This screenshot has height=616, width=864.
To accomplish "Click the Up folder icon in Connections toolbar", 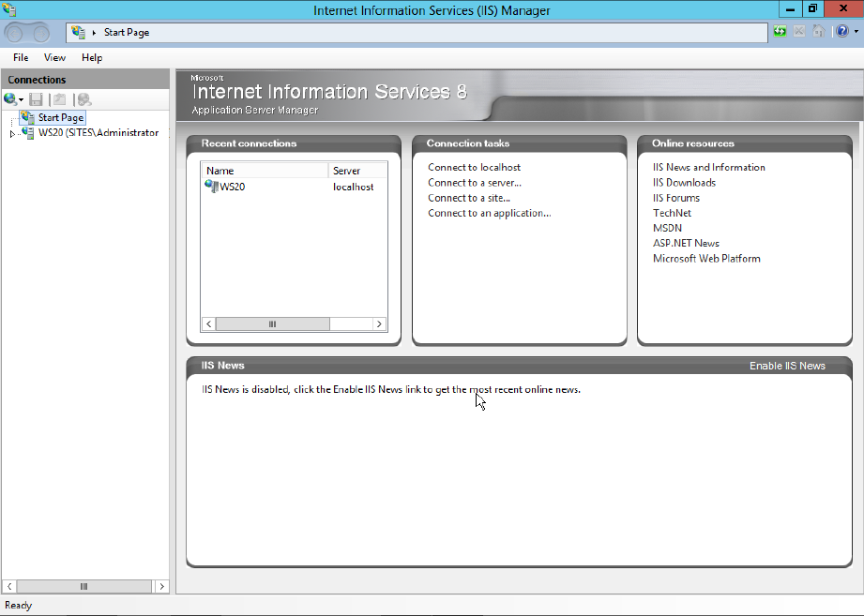I will pyautogui.click(x=59, y=99).
